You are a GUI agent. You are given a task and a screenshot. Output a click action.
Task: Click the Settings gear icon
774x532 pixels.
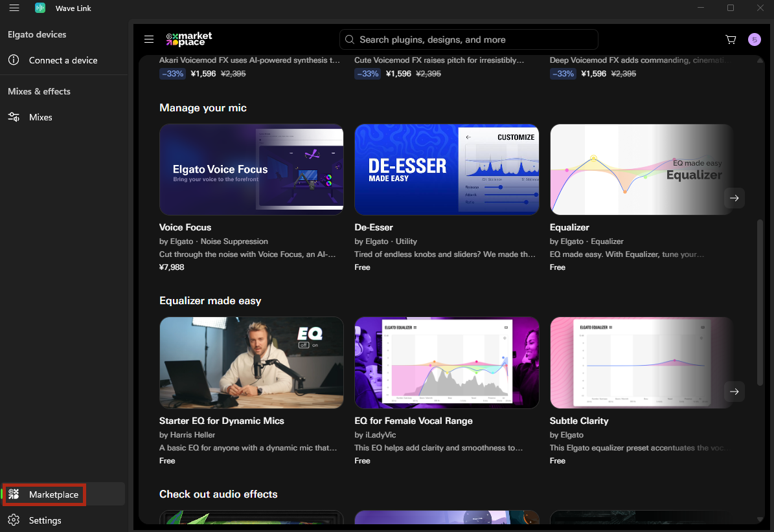click(14, 520)
